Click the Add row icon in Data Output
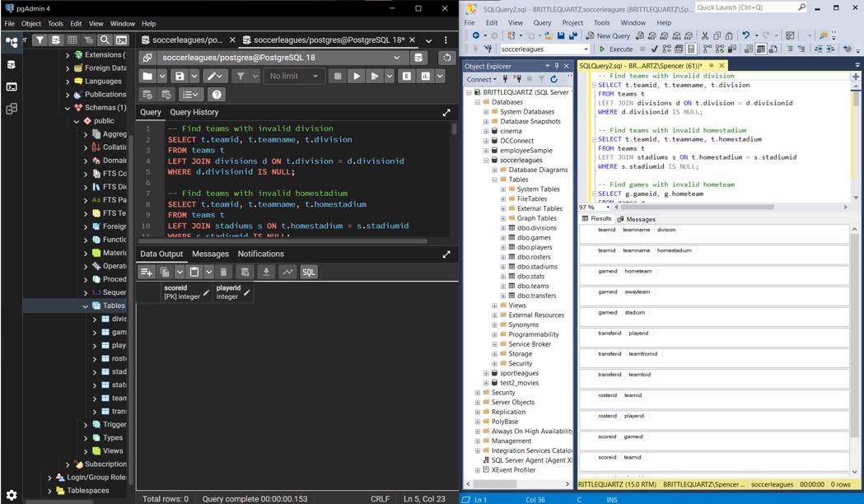 pyautogui.click(x=147, y=272)
